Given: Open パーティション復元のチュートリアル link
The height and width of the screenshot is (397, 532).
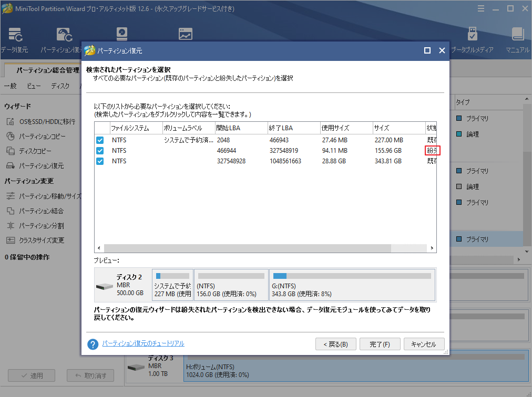Looking at the screenshot, I should [143, 343].
